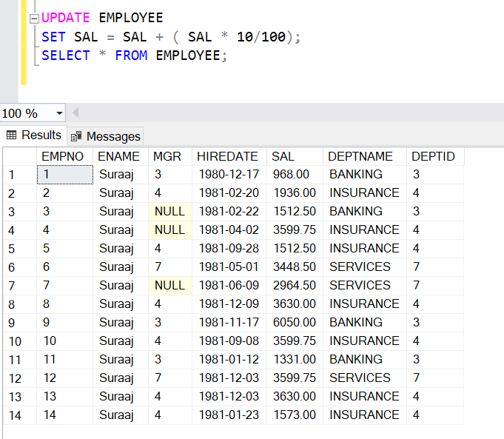Screen dimensions: 504x439
Task: Select DEPTID cell in row 14
Action: (x=435, y=415)
